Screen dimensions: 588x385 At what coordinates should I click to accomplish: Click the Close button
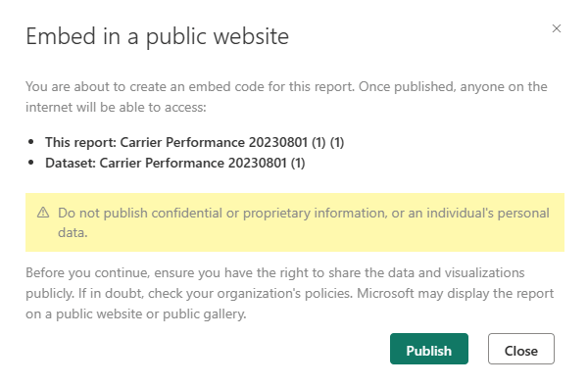(521, 349)
